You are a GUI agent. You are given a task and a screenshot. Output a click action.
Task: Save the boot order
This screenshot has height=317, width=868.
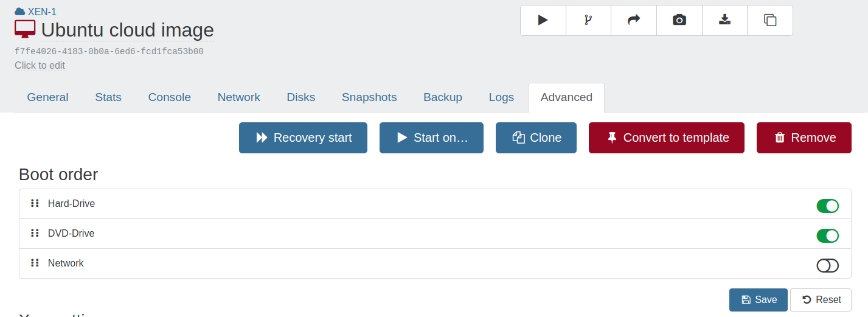759,300
